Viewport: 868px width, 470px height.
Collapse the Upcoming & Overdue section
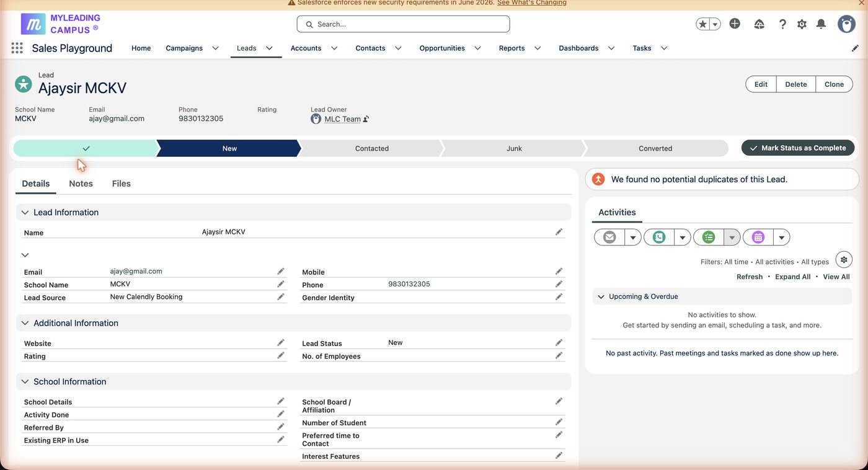coord(601,296)
